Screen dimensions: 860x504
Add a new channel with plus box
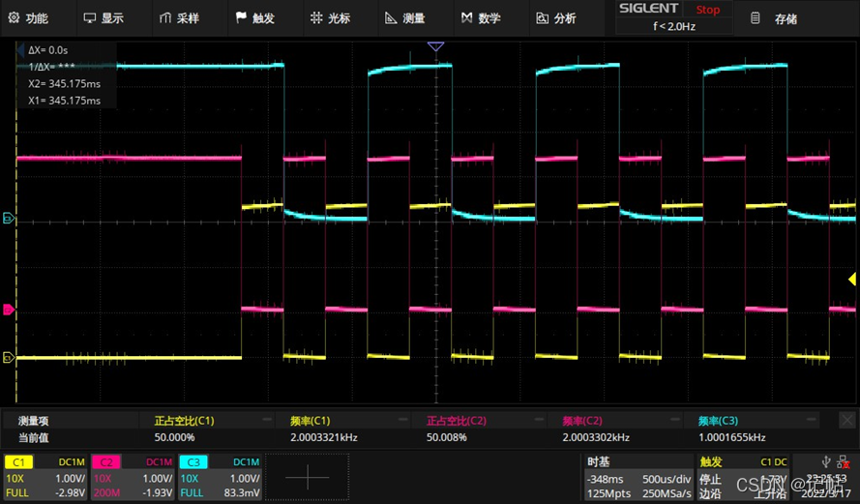(308, 477)
